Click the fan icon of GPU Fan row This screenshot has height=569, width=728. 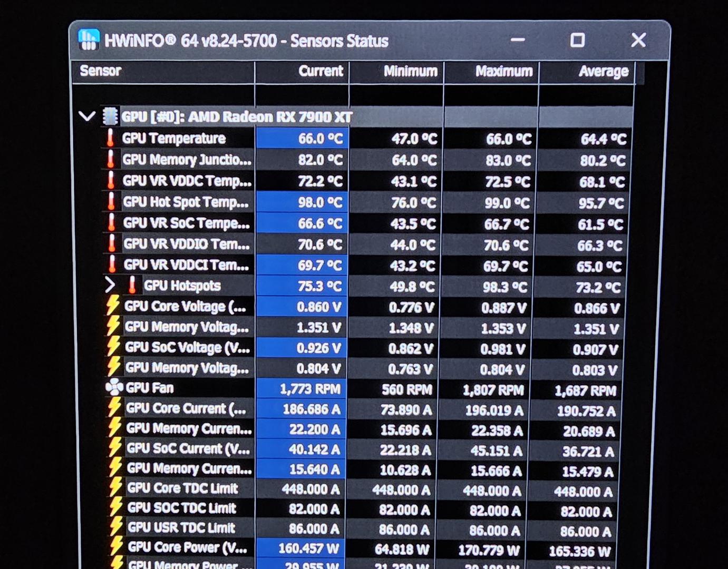coord(114,388)
